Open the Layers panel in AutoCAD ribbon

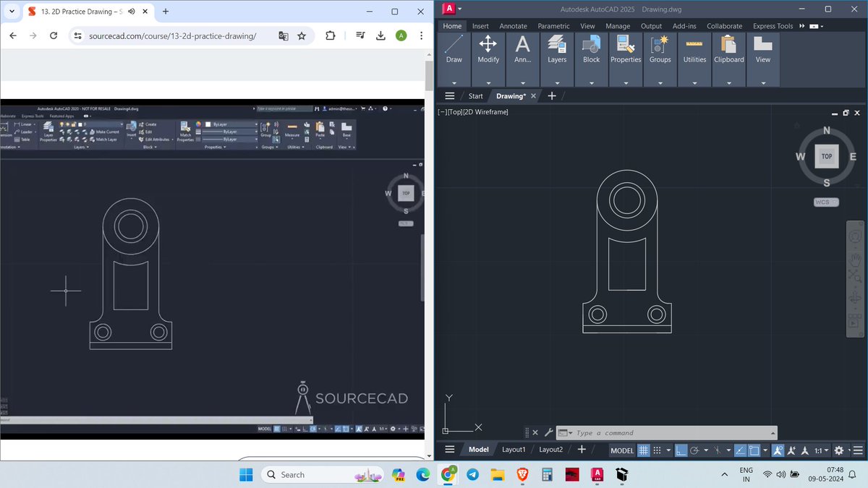(x=557, y=59)
